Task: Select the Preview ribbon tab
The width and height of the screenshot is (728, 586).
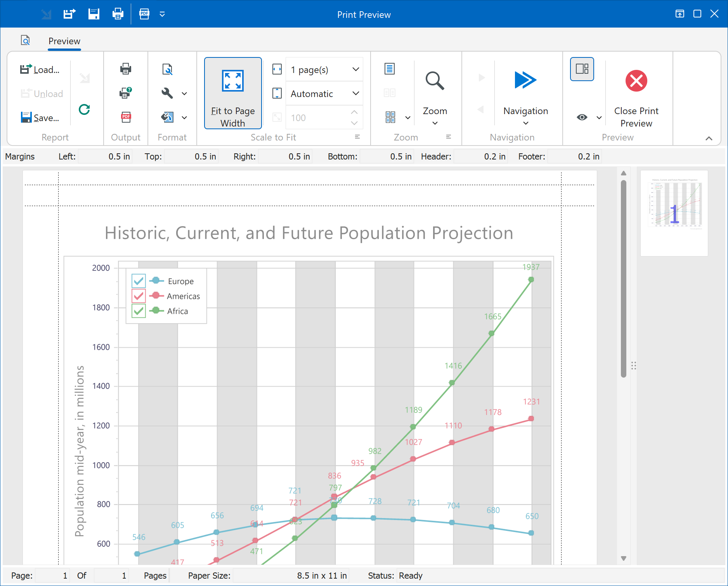Action: coord(64,41)
